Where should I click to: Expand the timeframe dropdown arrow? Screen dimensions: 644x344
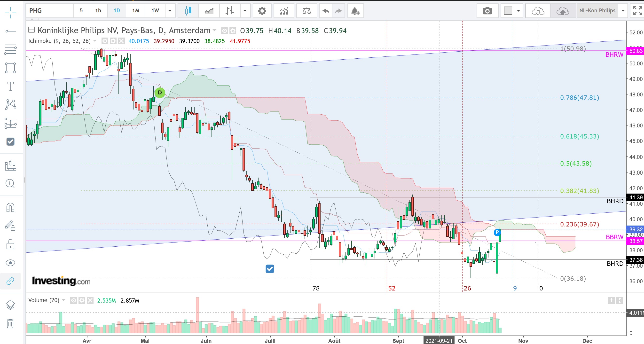tap(170, 10)
